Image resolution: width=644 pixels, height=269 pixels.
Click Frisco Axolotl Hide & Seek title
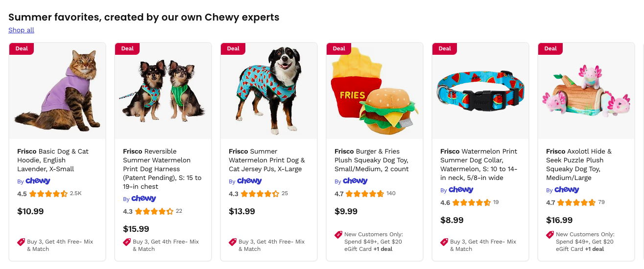point(579,164)
